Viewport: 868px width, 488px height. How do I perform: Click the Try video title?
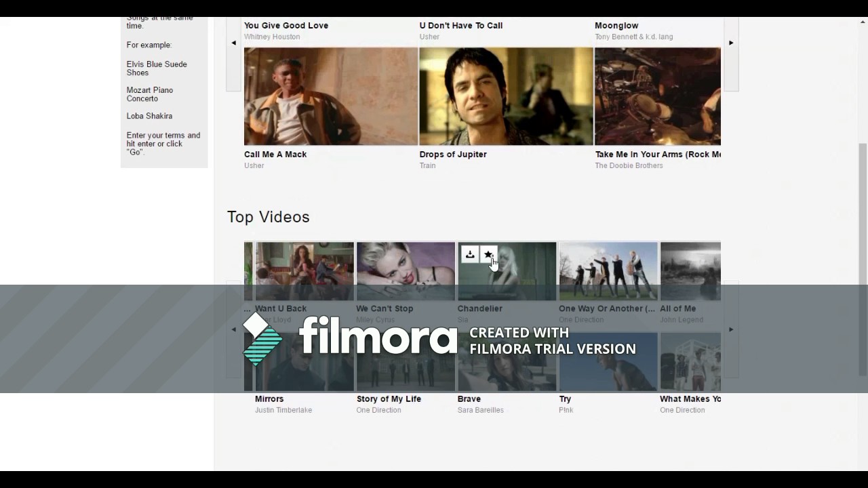point(565,399)
